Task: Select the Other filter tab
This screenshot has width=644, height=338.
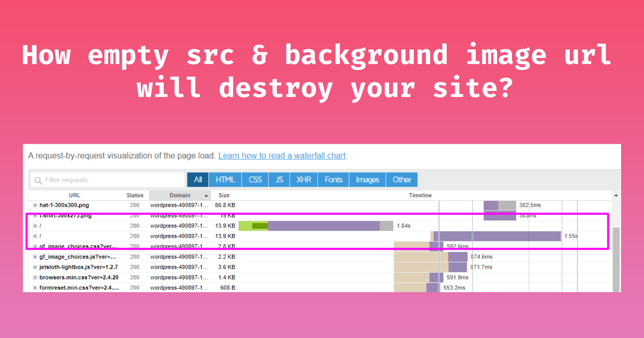Action: click(x=402, y=180)
